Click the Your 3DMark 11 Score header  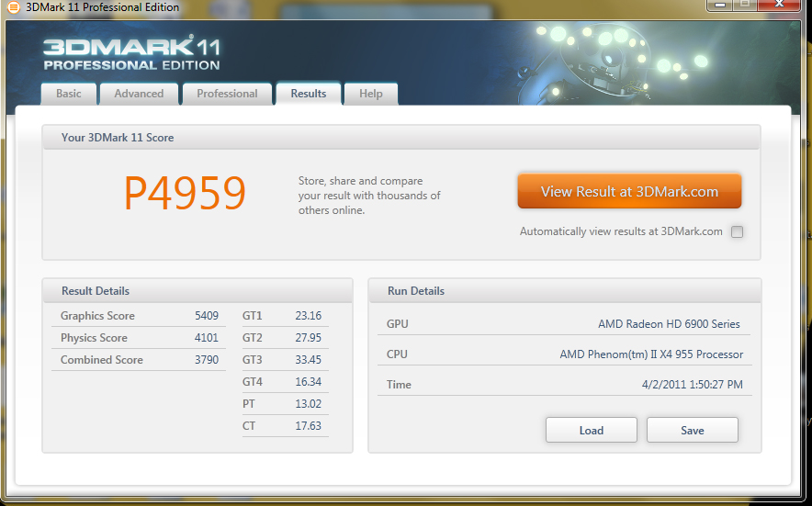401,137
